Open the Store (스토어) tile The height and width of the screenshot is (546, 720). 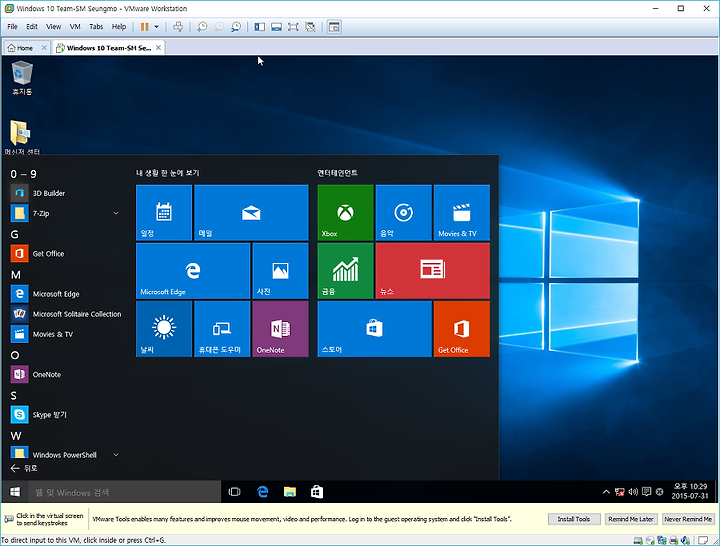[x=374, y=329]
